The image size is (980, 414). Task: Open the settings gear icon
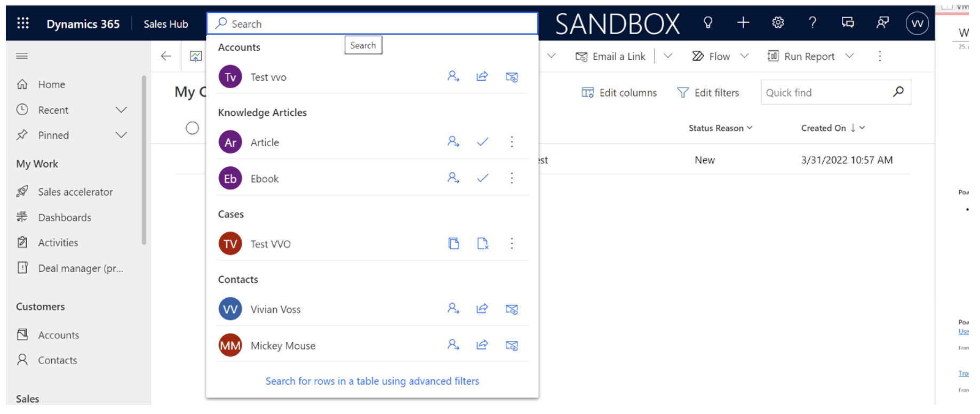click(778, 22)
